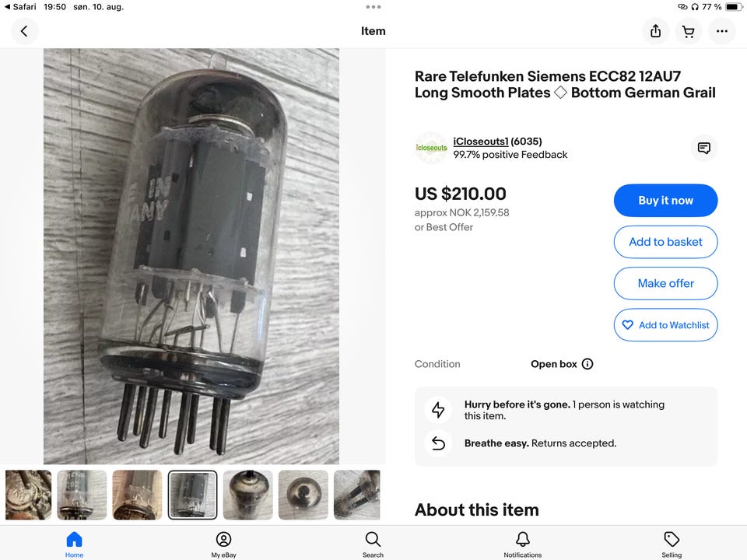
Task: View the tube top-view thumbnail
Action: pyautogui.click(x=303, y=495)
